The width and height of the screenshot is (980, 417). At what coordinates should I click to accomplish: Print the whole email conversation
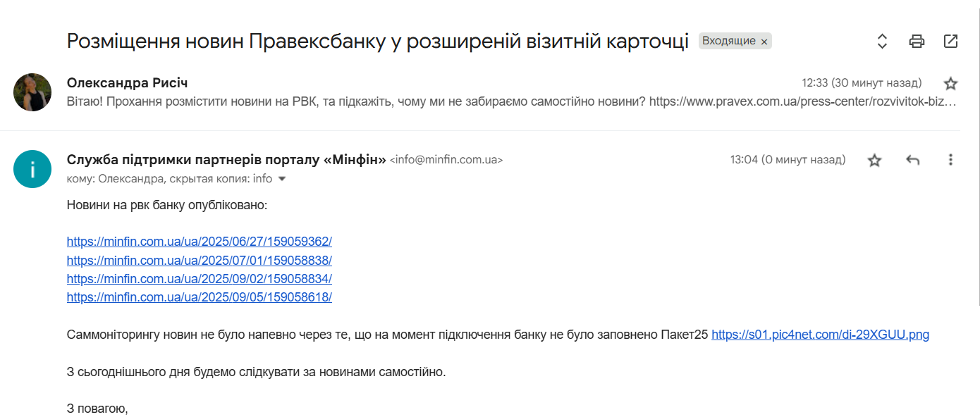tap(917, 41)
